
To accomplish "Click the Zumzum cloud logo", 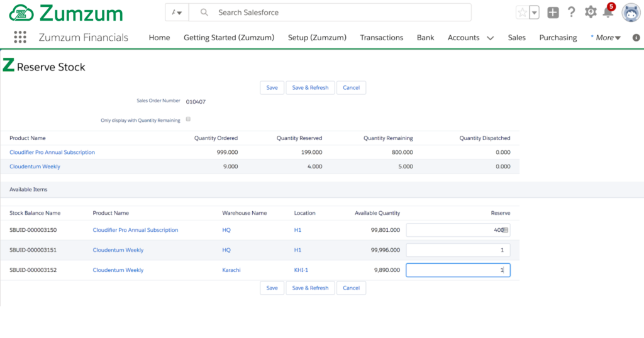I will (21, 13).
